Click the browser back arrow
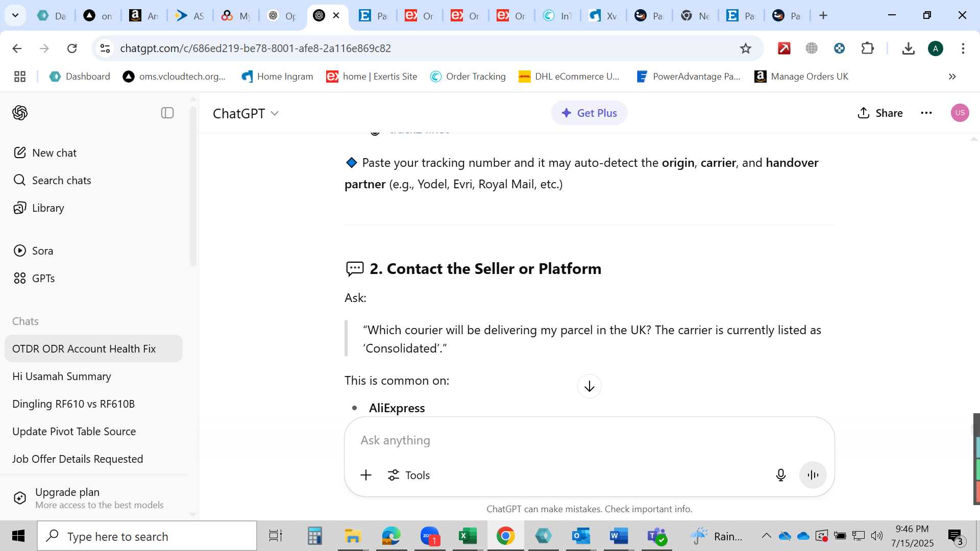The height and width of the screenshot is (551, 980). click(17, 48)
